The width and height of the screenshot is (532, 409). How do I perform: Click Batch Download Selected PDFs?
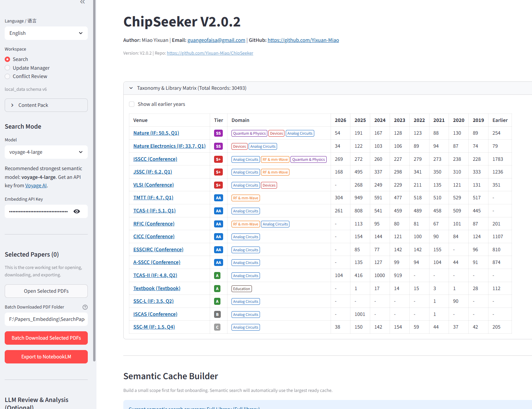click(x=46, y=338)
